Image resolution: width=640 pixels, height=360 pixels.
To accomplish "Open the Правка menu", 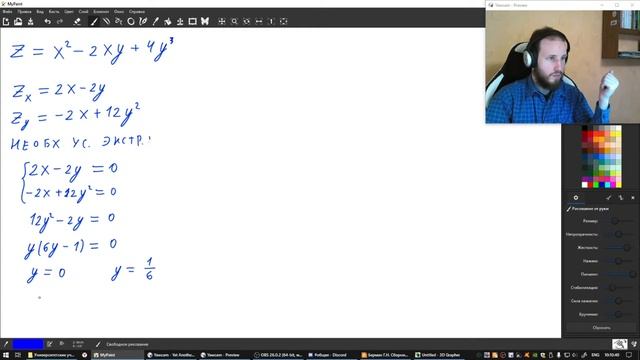I will pos(24,11).
